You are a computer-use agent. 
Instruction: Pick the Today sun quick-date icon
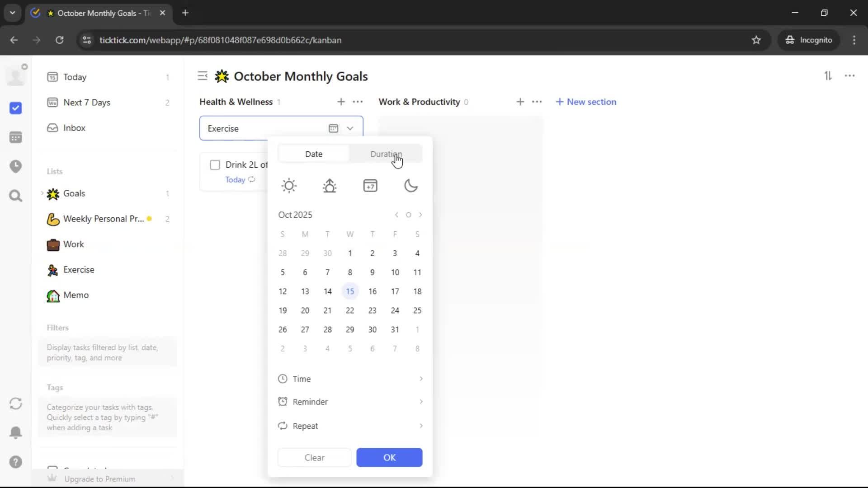tap(289, 186)
